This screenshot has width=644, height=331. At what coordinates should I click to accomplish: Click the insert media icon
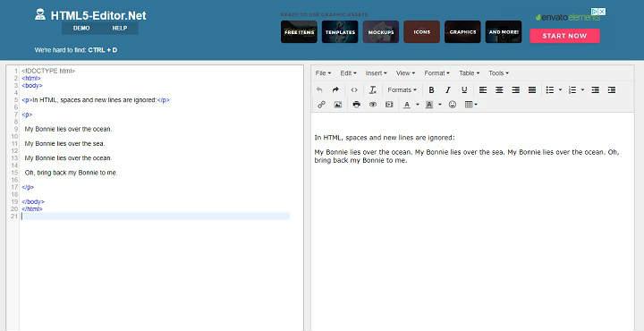389,105
